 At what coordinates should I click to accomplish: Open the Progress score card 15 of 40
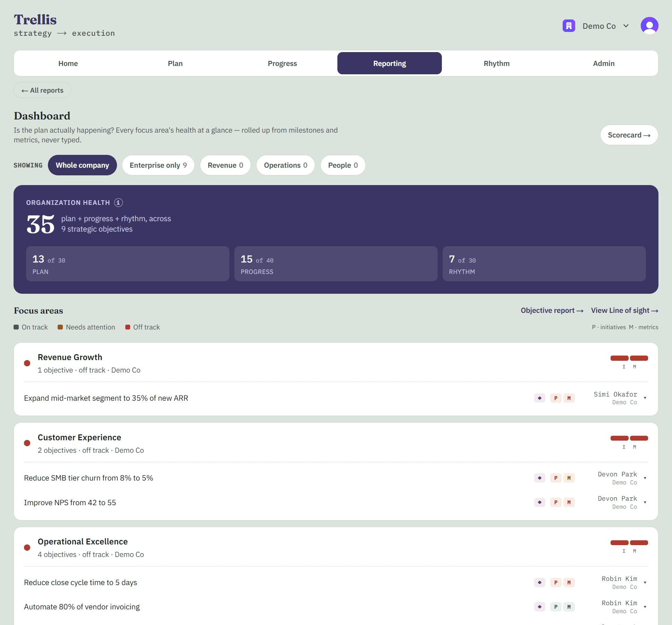tap(336, 264)
